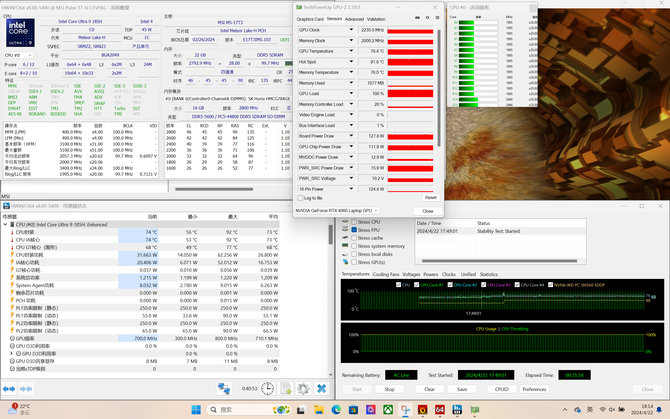Enable Stress local disks checkbox
The image size is (670, 419).
(354, 254)
